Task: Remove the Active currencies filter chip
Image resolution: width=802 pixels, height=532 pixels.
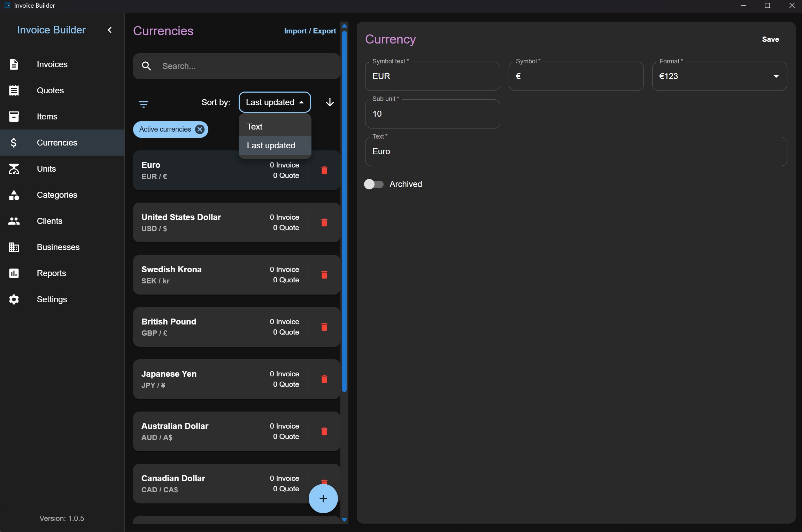Action: coord(200,130)
